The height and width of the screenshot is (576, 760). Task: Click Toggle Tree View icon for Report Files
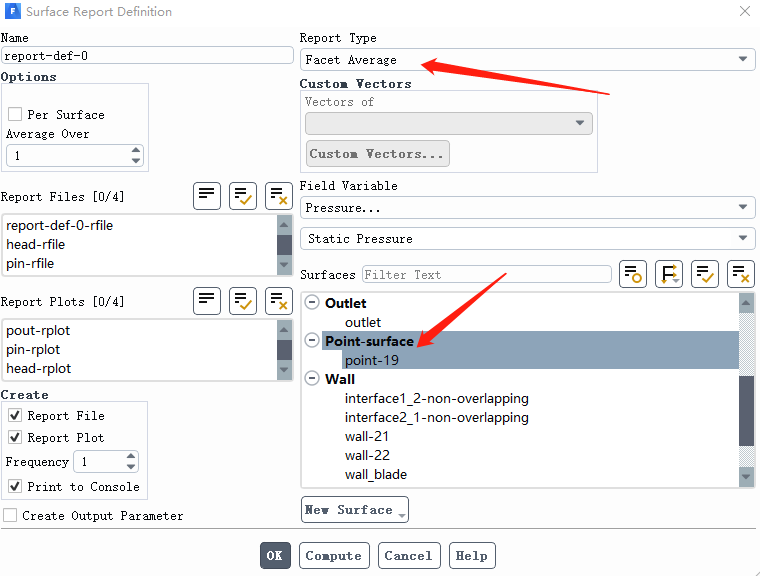[x=207, y=196]
